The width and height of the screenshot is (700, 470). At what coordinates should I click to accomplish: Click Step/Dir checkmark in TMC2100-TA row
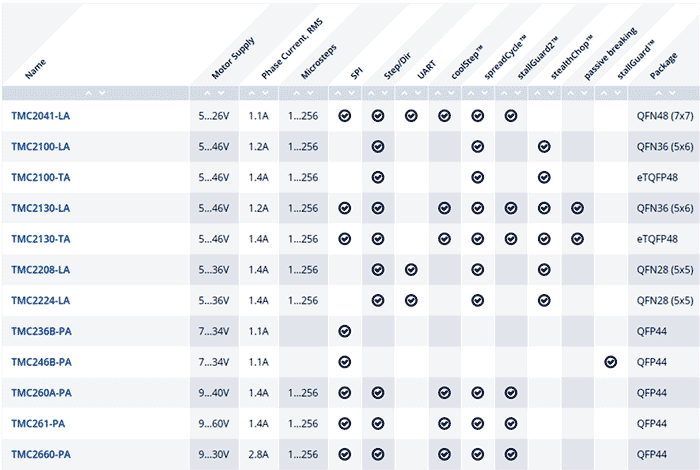(378, 178)
